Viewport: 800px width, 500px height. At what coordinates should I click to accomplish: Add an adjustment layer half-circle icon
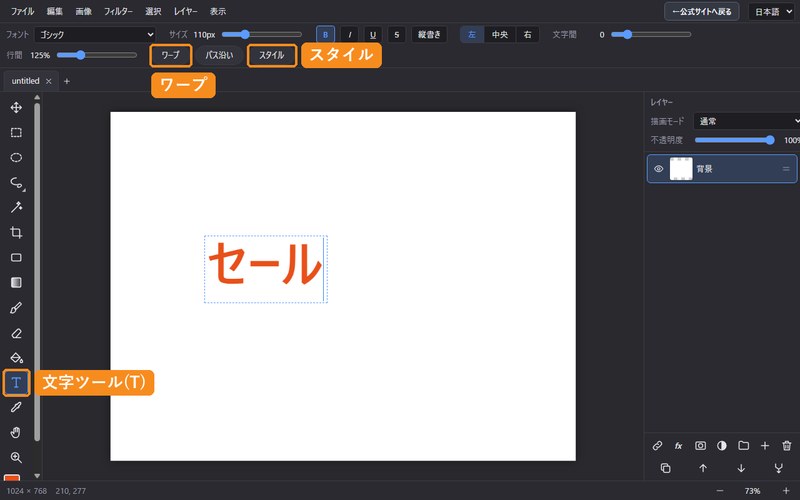tap(722, 445)
